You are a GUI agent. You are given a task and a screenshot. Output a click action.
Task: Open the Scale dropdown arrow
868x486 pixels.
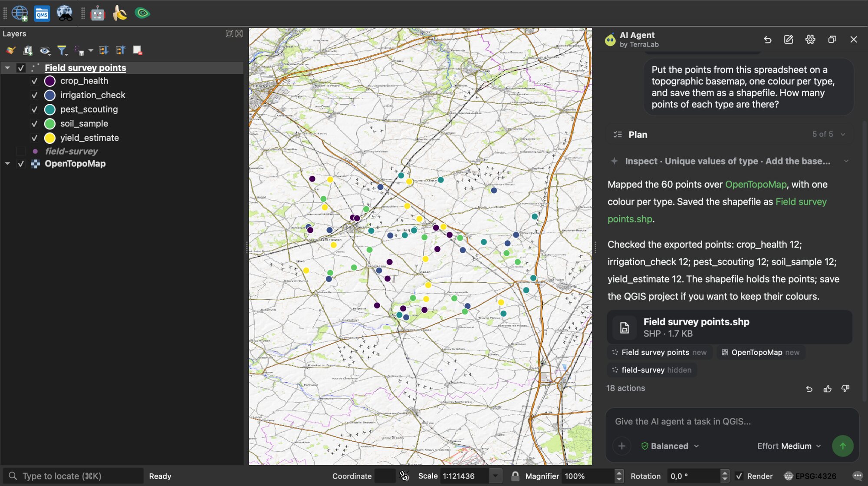(x=495, y=476)
